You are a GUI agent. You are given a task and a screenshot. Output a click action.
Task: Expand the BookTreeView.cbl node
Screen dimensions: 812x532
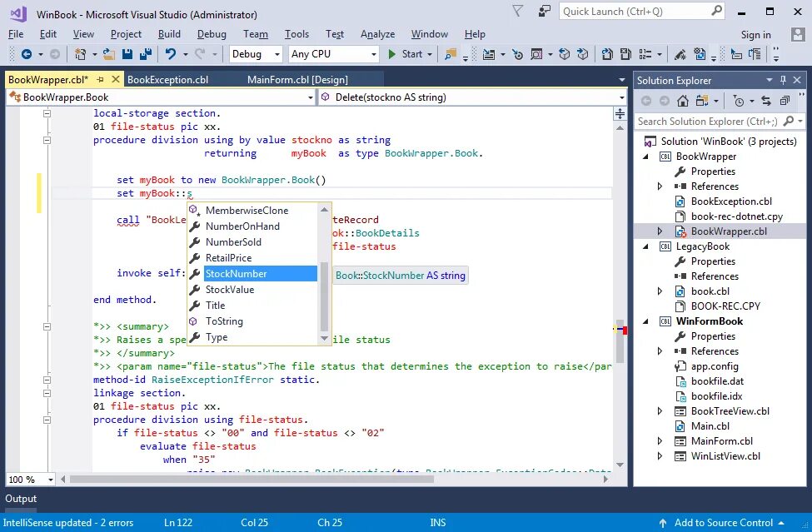coord(660,411)
